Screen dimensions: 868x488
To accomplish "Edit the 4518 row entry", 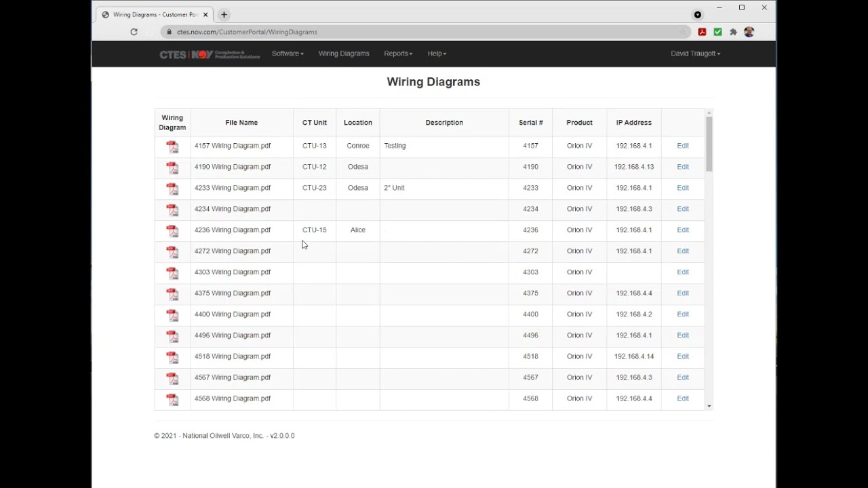I will [x=683, y=356].
